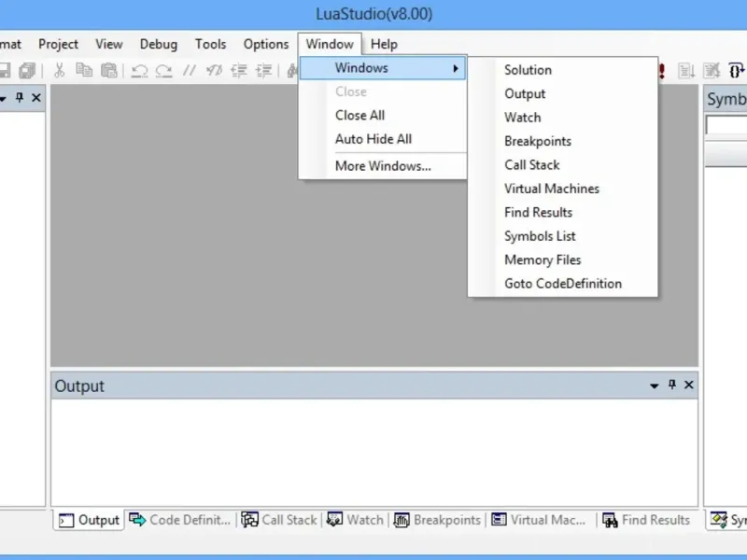
Task: Open the Tools menu
Action: click(211, 44)
